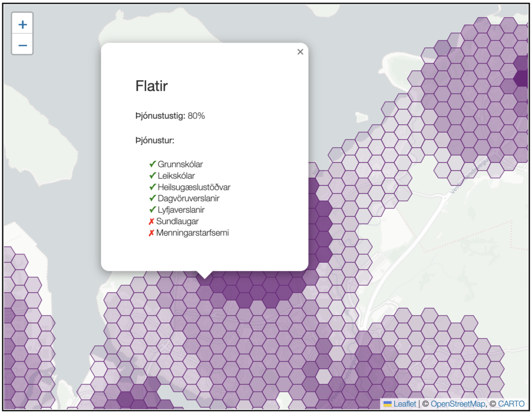Click the Menningarstarfsemi service name

[x=192, y=233]
